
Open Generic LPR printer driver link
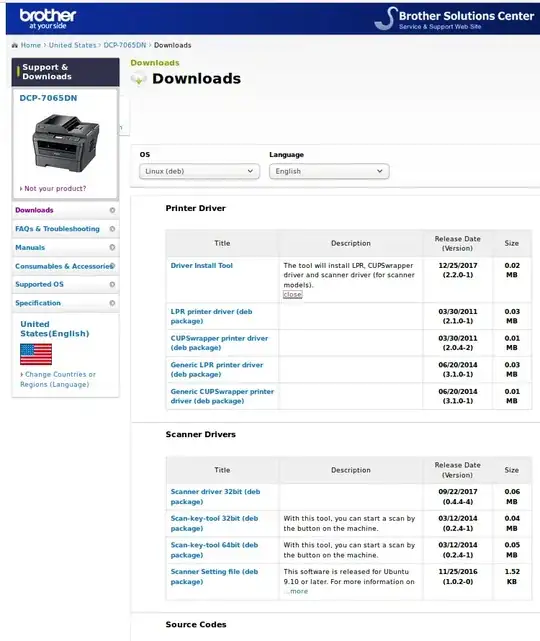coord(217,370)
